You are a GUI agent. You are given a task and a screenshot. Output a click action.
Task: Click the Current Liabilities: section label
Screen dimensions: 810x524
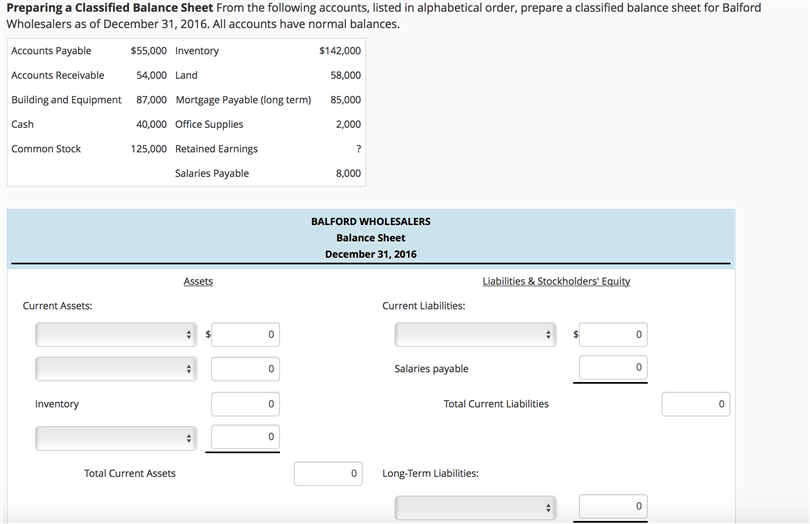point(424,306)
